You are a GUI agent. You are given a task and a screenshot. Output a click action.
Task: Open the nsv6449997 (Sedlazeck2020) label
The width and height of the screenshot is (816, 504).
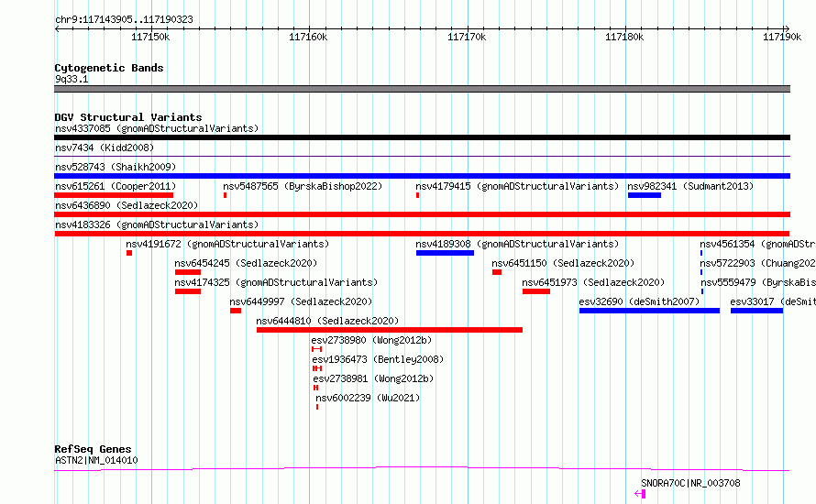[x=301, y=301]
